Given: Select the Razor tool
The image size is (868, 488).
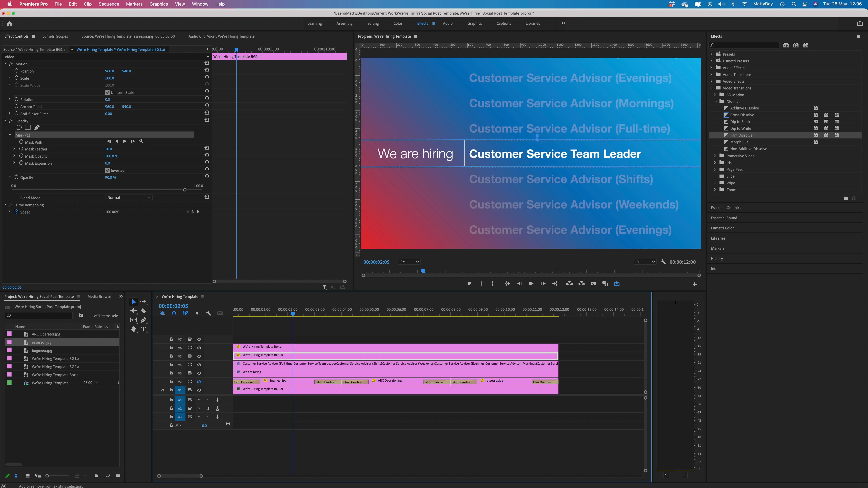Looking at the screenshot, I should click(144, 311).
